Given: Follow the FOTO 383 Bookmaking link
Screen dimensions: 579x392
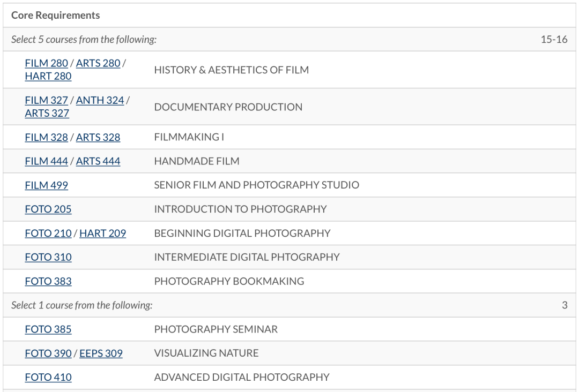Looking at the screenshot, I should click(x=48, y=282).
